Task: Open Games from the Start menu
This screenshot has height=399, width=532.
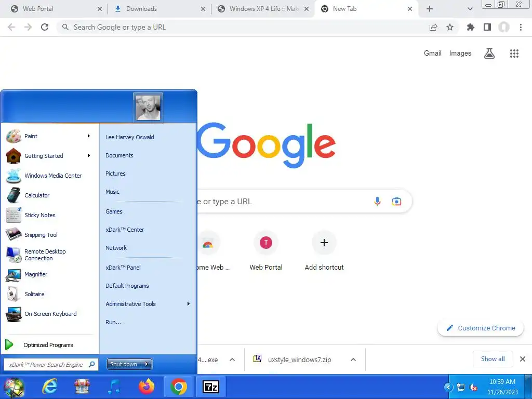Action: (x=114, y=211)
